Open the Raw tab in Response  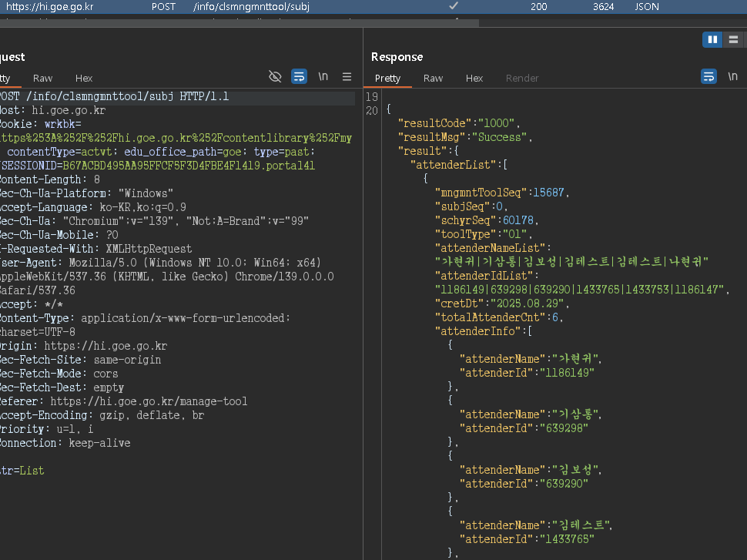[434, 78]
